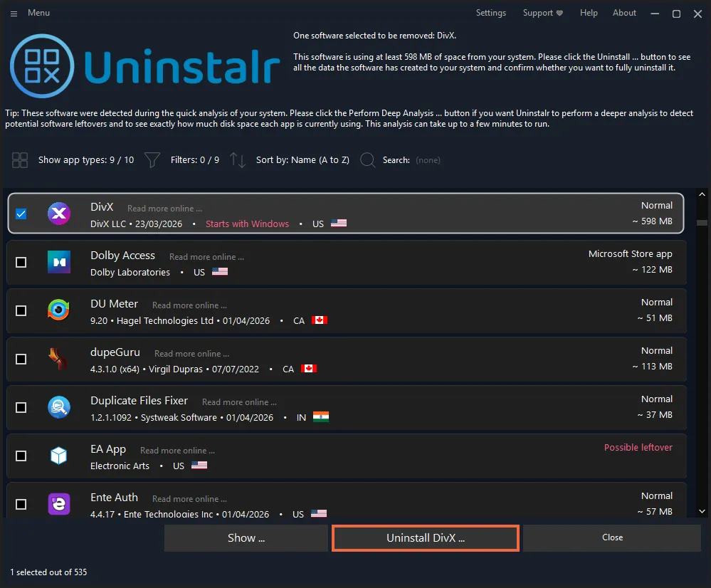Click the Canada flag in DU Meter row

(320, 320)
